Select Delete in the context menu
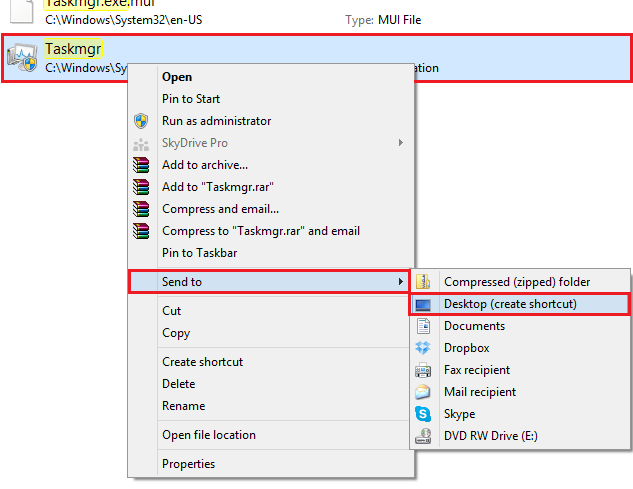 tap(271, 384)
